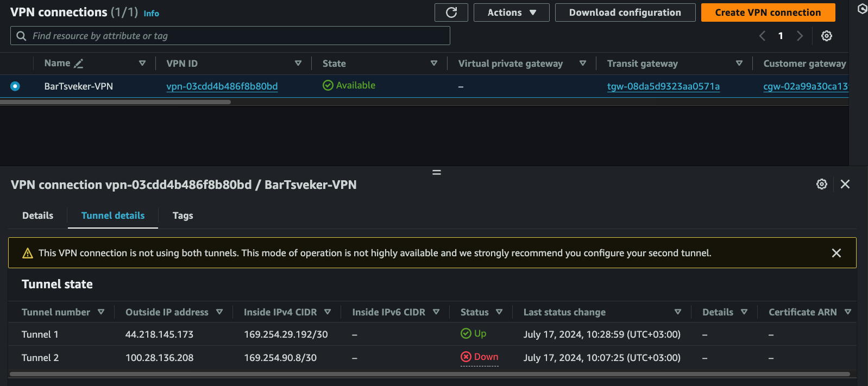
Task: Click the refresh icon button
Action: click(x=451, y=12)
